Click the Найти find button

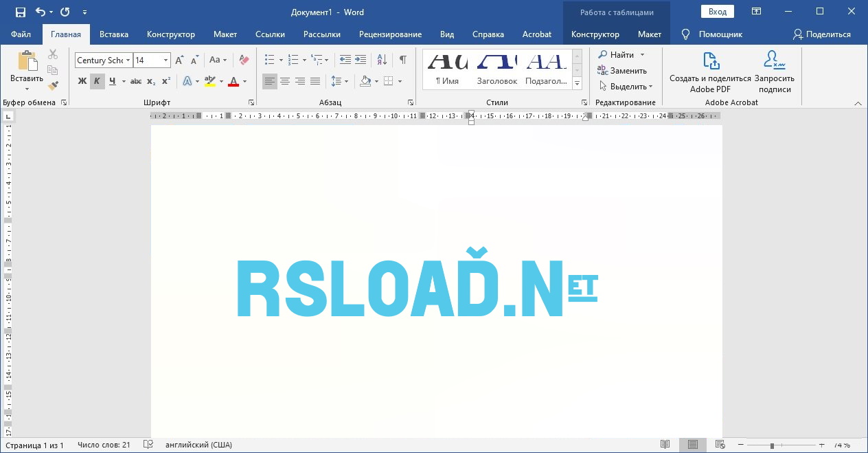coord(615,55)
